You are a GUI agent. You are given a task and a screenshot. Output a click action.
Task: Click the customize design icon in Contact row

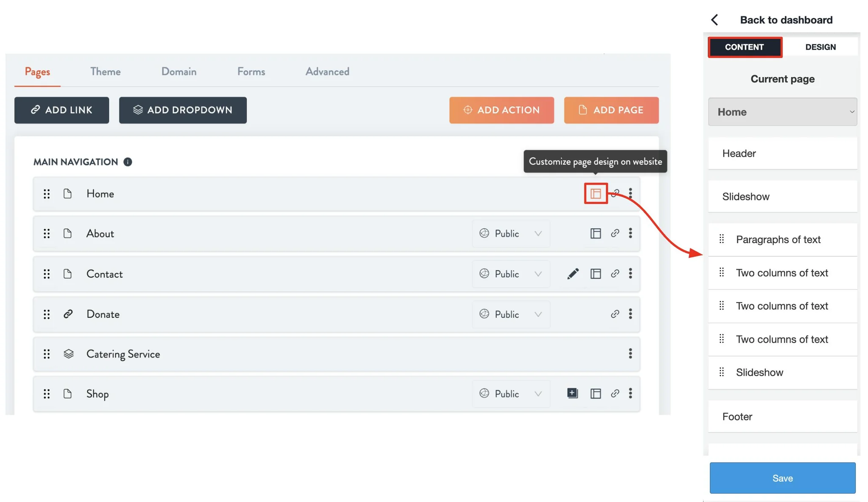pos(595,274)
